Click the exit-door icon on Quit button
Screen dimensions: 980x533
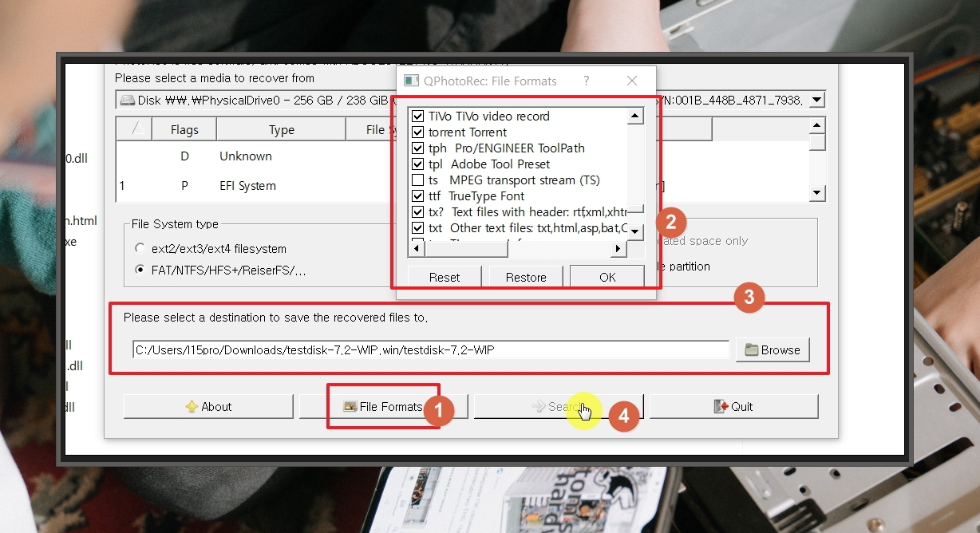(x=721, y=407)
